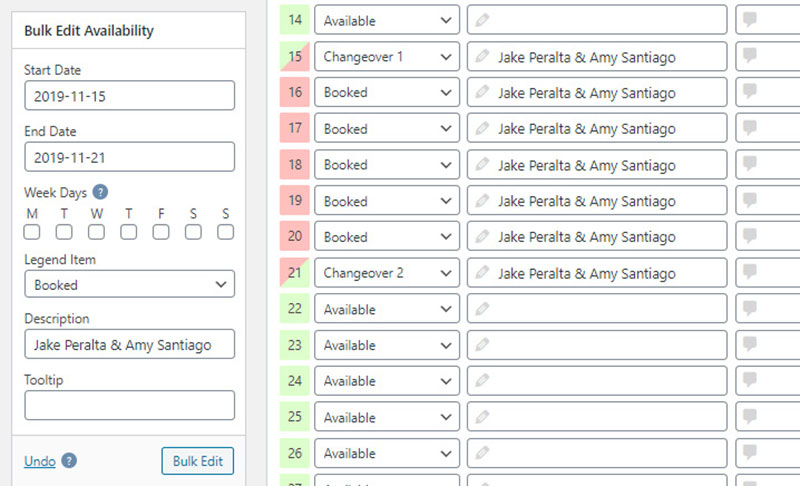Open the Booked dropdown for day 16

[x=387, y=92]
